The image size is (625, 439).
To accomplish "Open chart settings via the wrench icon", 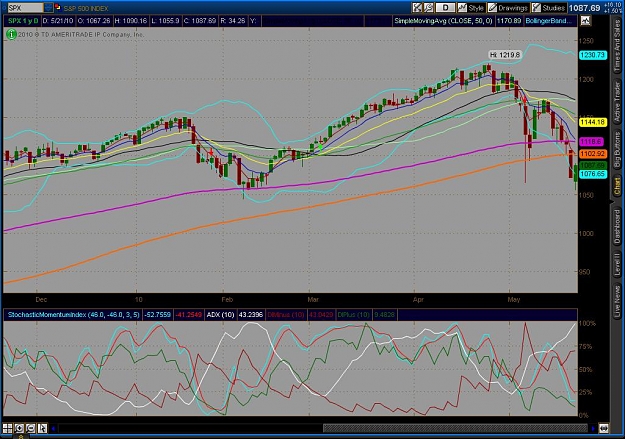I will pyautogui.click(x=428, y=8).
